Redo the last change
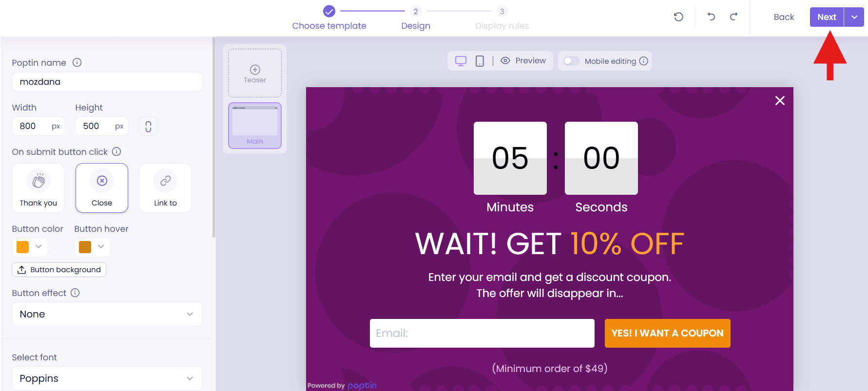 click(733, 17)
